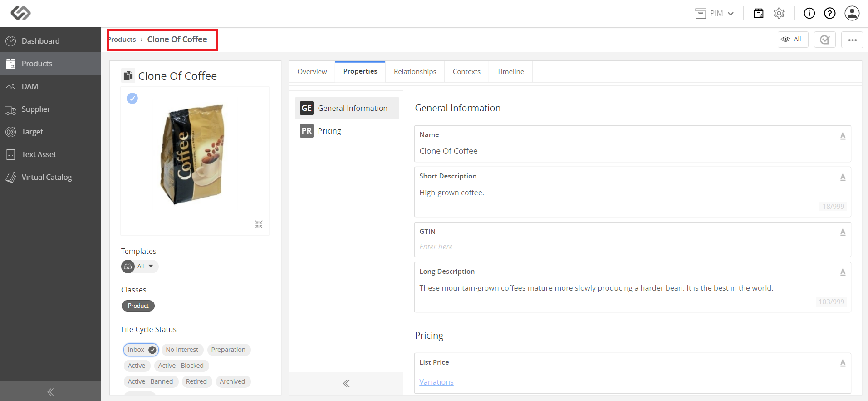Set status to Active - Blocked
Viewport: 868px width, 401px height.
(x=181, y=366)
